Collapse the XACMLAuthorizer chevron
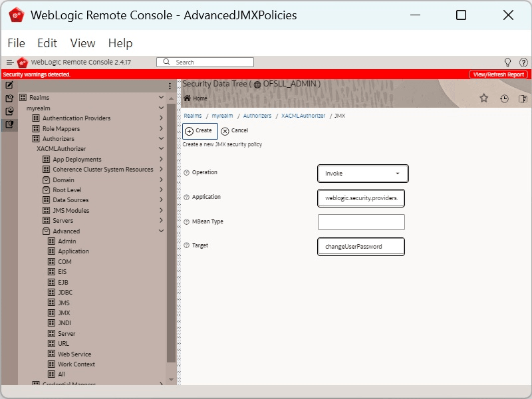Image resolution: width=532 pixels, height=399 pixels. [161, 148]
